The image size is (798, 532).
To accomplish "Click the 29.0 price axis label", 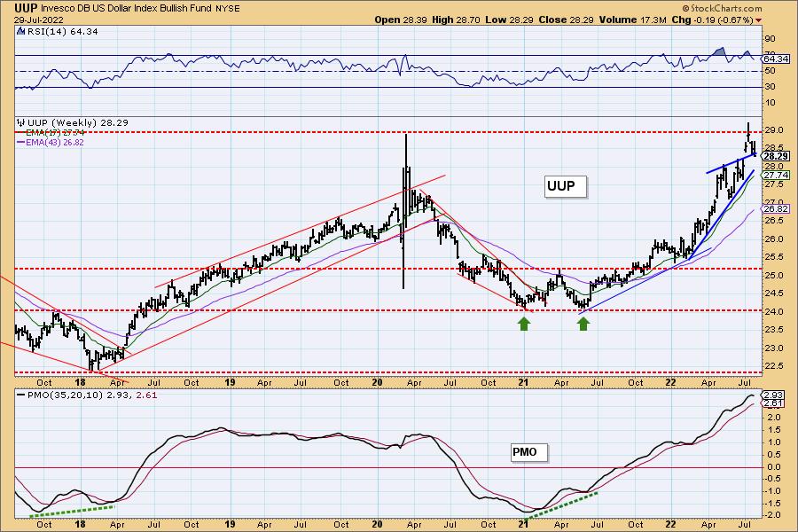I will tap(772, 130).
